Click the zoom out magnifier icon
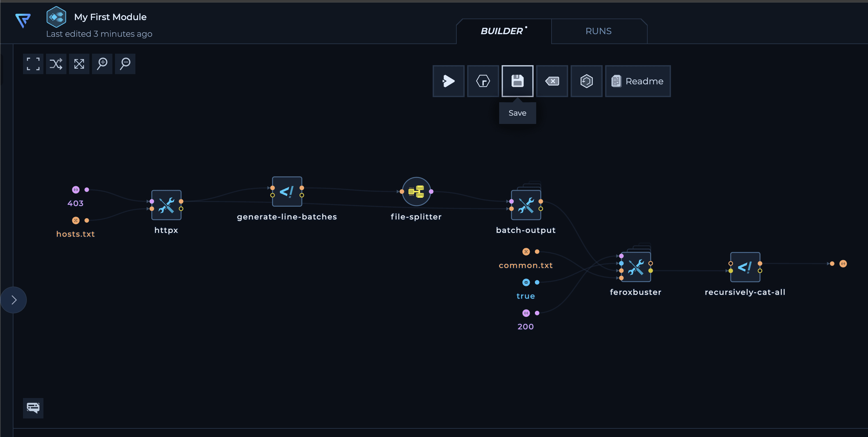 pyautogui.click(x=125, y=64)
